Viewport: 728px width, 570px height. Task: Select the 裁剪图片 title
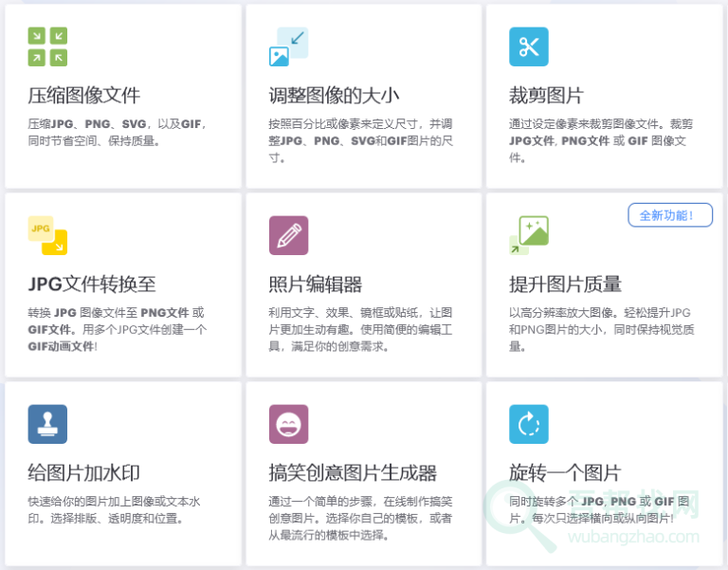pyautogui.click(x=546, y=96)
